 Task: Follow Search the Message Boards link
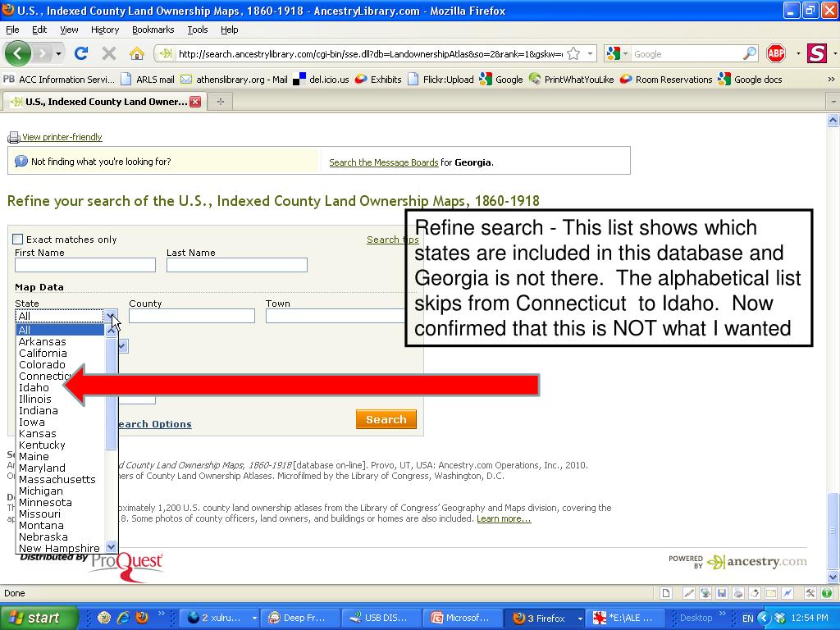(x=384, y=162)
